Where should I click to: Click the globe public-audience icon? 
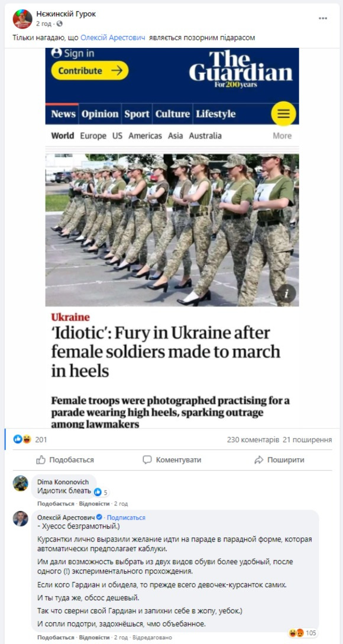(60, 24)
